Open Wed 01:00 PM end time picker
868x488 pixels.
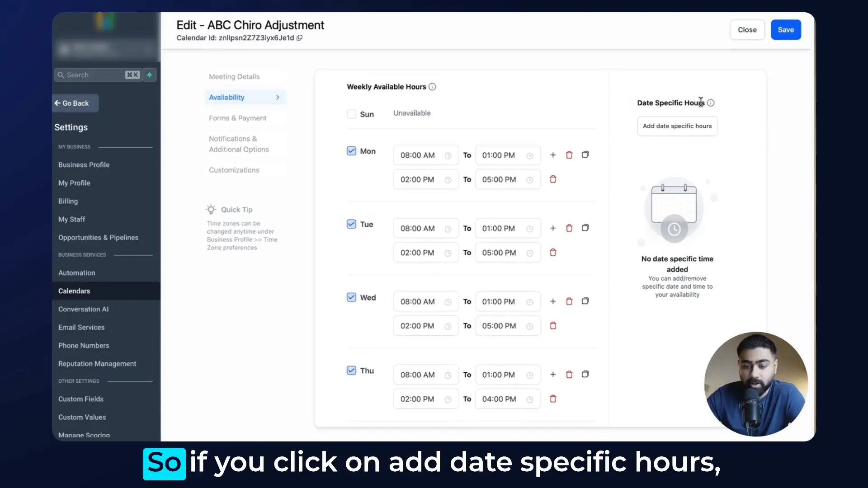point(508,302)
